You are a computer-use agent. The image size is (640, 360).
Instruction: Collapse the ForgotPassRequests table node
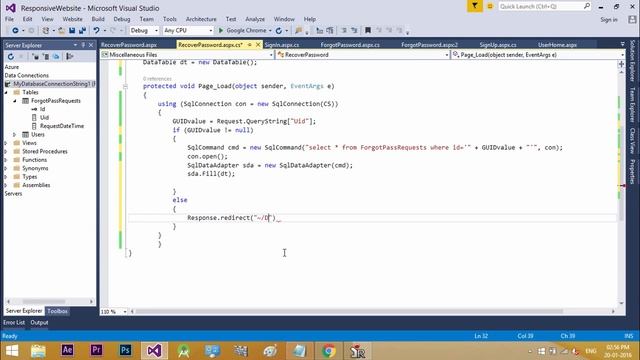(15, 101)
